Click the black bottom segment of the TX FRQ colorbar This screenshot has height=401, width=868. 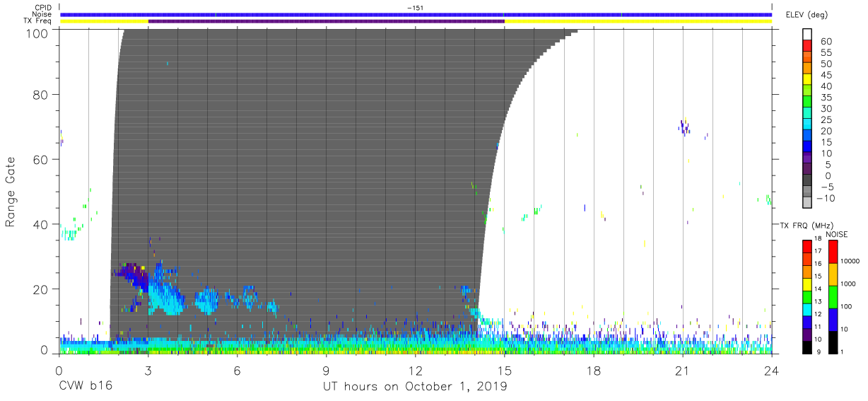point(807,347)
